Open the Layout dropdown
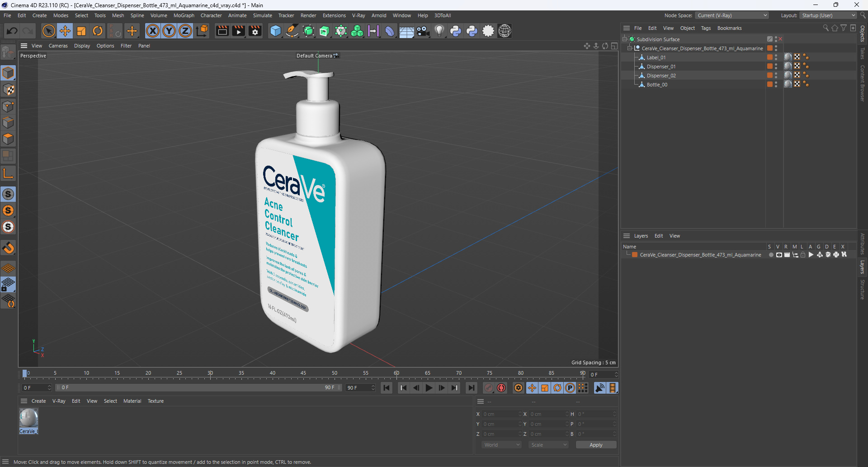 pyautogui.click(x=828, y=15)
